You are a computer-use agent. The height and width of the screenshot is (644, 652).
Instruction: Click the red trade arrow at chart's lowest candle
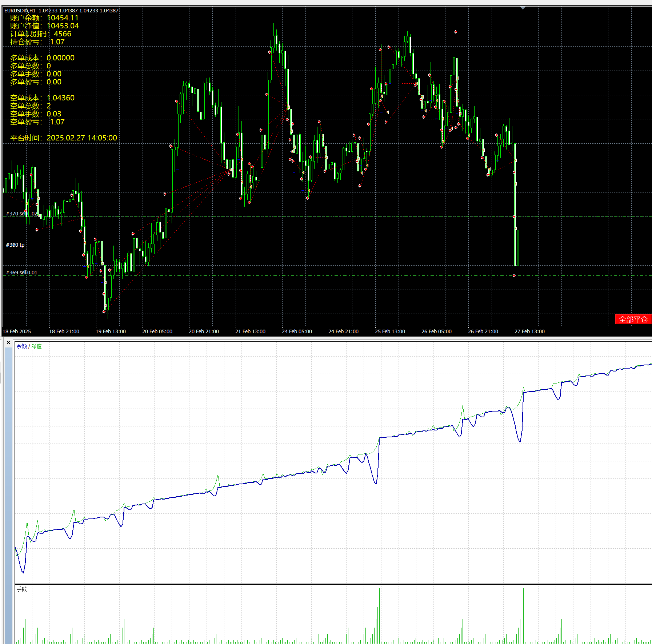tap(104, 311)
